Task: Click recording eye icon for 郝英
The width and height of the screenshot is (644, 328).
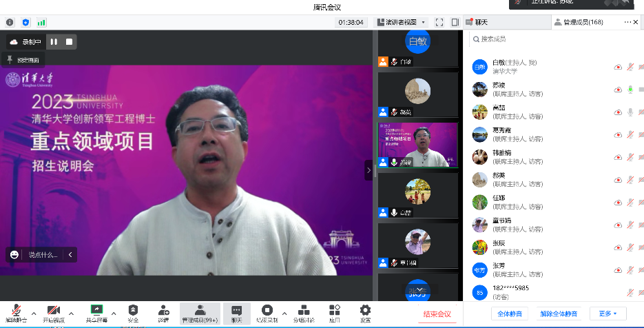Action: 618,180
